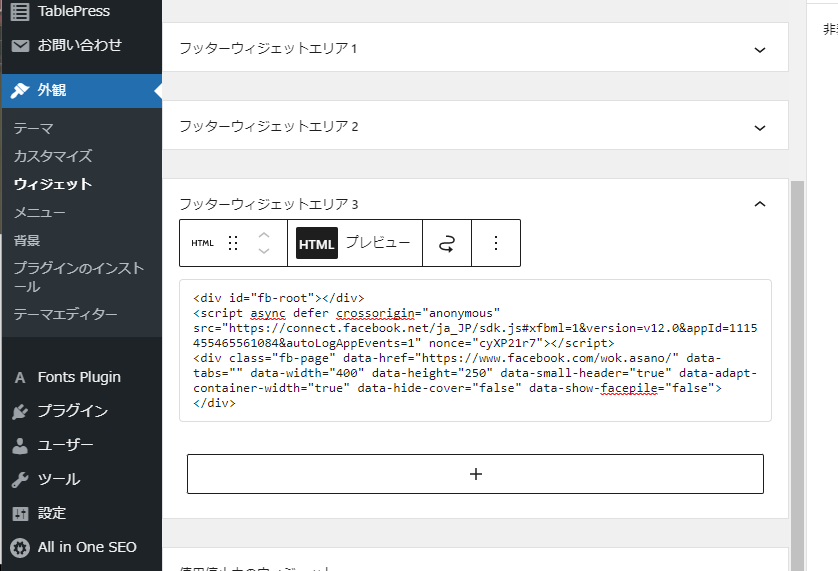Image resolution: width=838 pixels, height=571 pixels.
Task: Grab the block drag handle dots
Action: tap(233, 243)
